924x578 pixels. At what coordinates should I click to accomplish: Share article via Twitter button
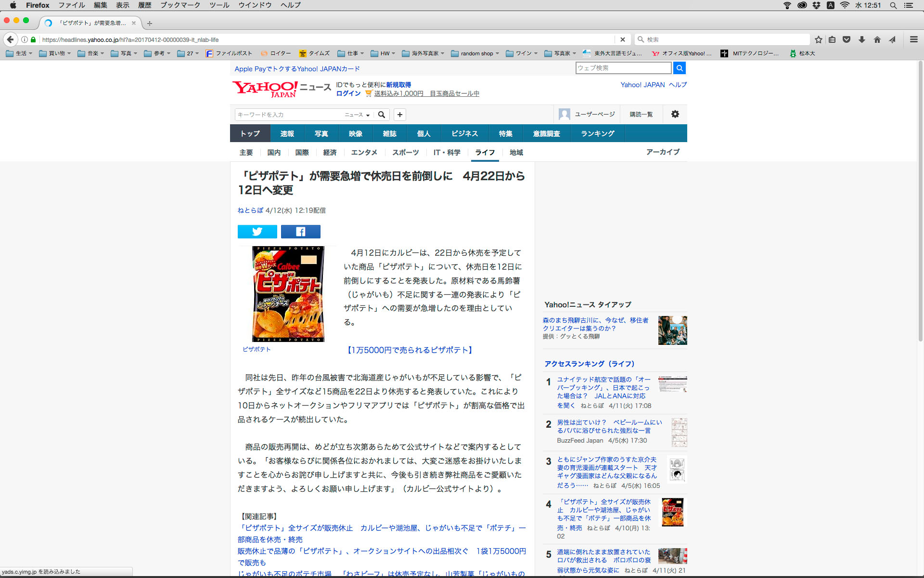click(257, 232)
